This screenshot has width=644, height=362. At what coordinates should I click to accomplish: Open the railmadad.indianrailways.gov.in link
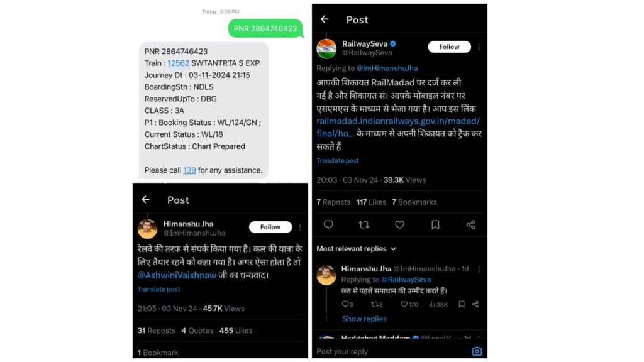click(x=397, y=121)
